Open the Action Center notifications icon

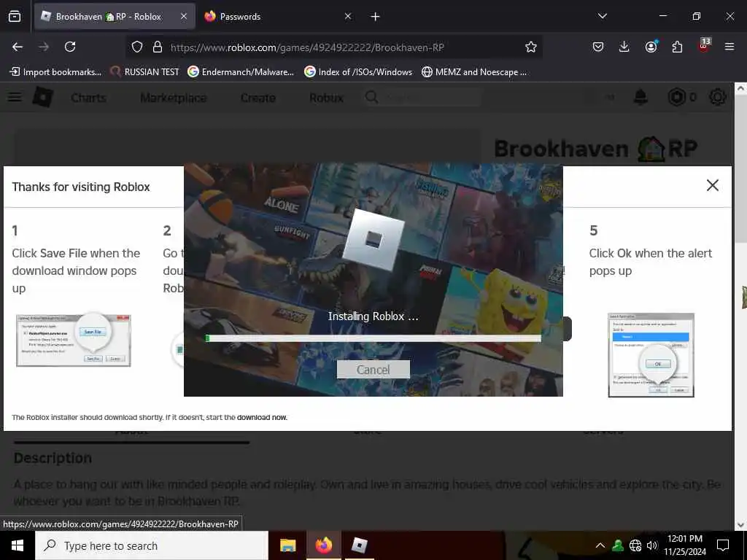pos(723,545)
